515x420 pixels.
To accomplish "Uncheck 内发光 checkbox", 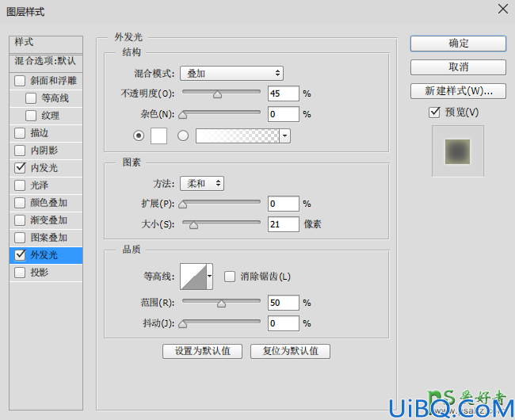I will [x=20, y=168].
